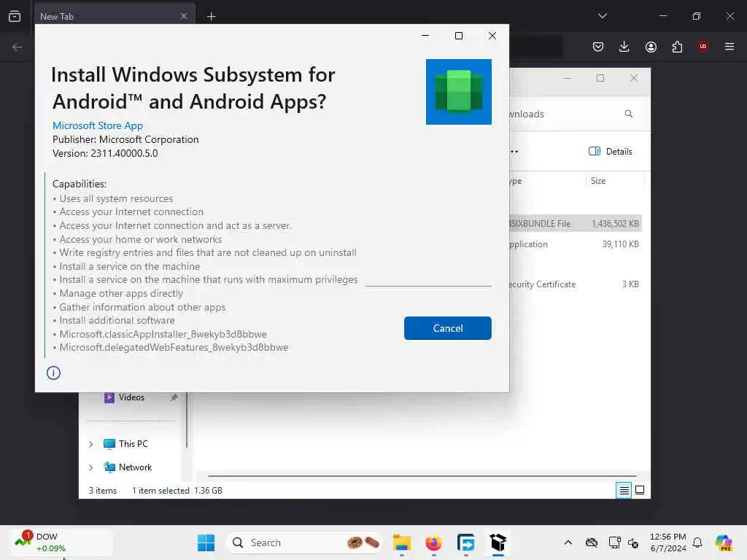This screenshot has height=560, width=747.
Task: Open the notifications bell
Action: tap(697, 542)
